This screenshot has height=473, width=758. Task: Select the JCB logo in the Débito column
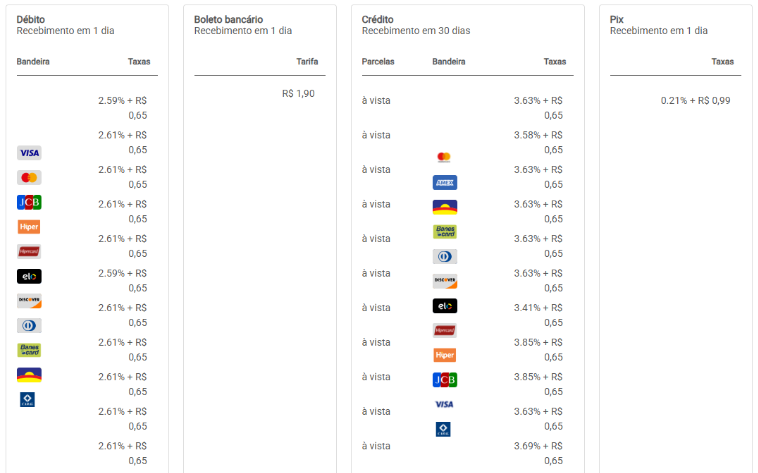pos(29,202)
